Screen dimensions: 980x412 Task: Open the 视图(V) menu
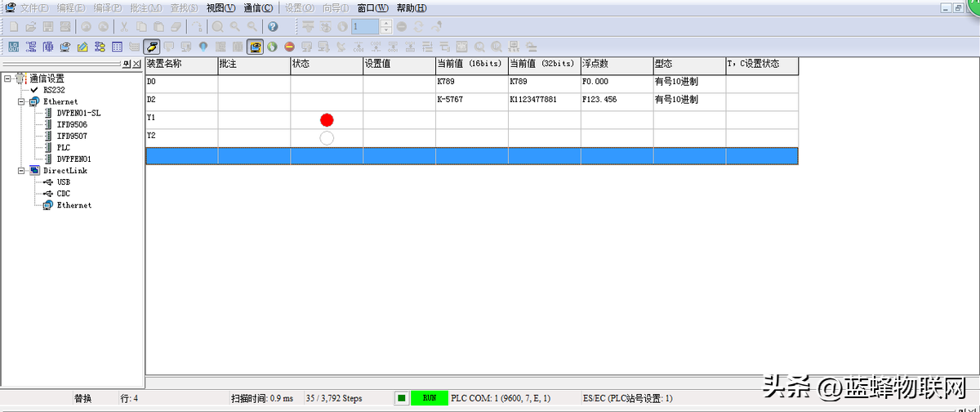(220, 8)
